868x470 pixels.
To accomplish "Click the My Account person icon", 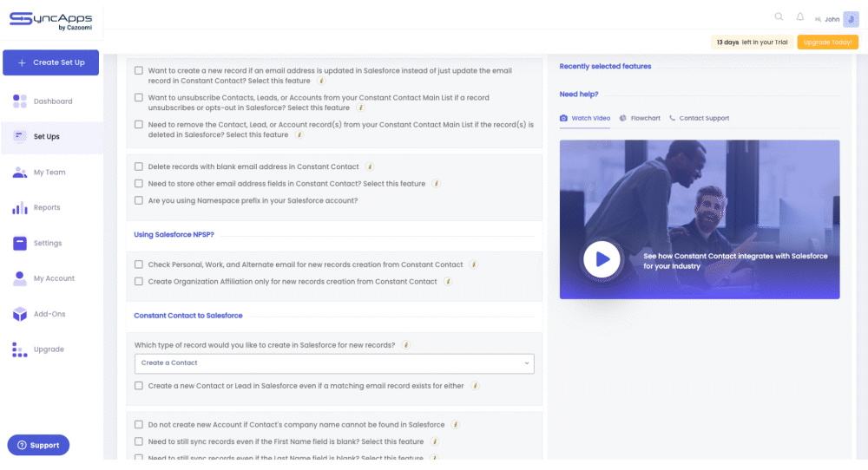I will (x=20, y=278).
